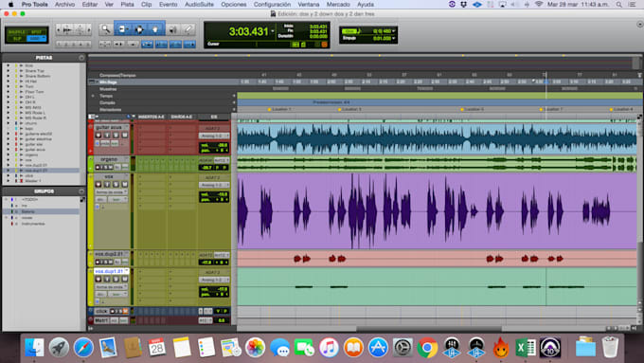Open the Grupos panel options circle

[x=81, y=191]
